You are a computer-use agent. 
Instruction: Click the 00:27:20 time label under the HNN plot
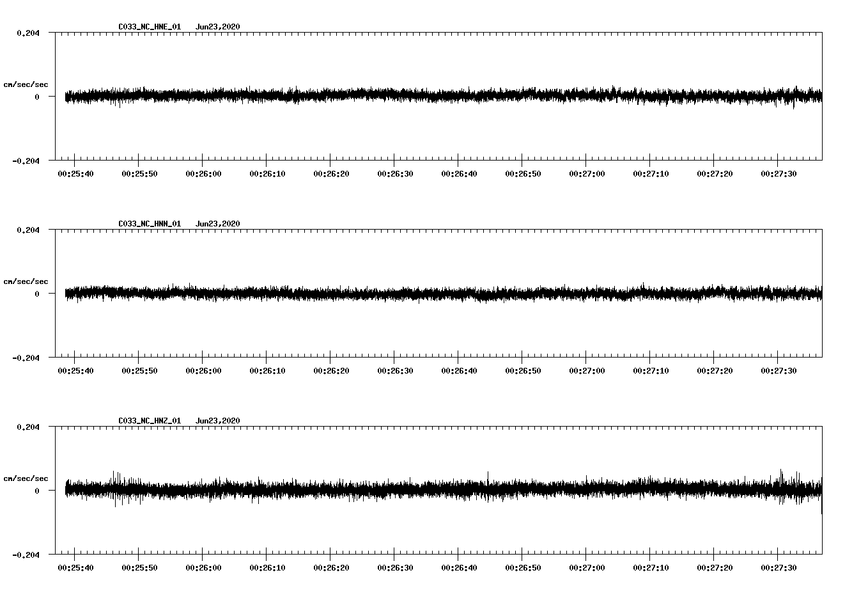715,371
